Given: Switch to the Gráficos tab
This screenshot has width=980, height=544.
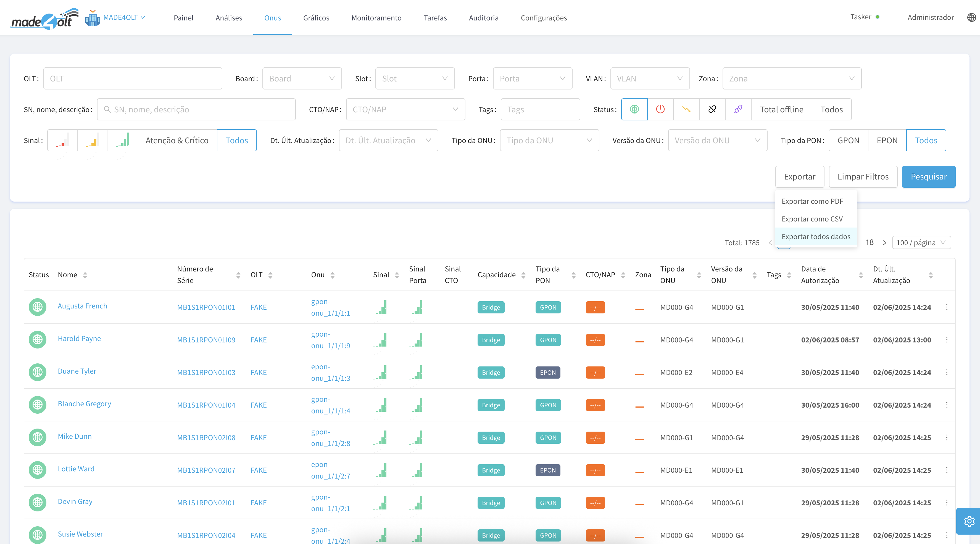Looking at the screenshot, I should point(316,18).
